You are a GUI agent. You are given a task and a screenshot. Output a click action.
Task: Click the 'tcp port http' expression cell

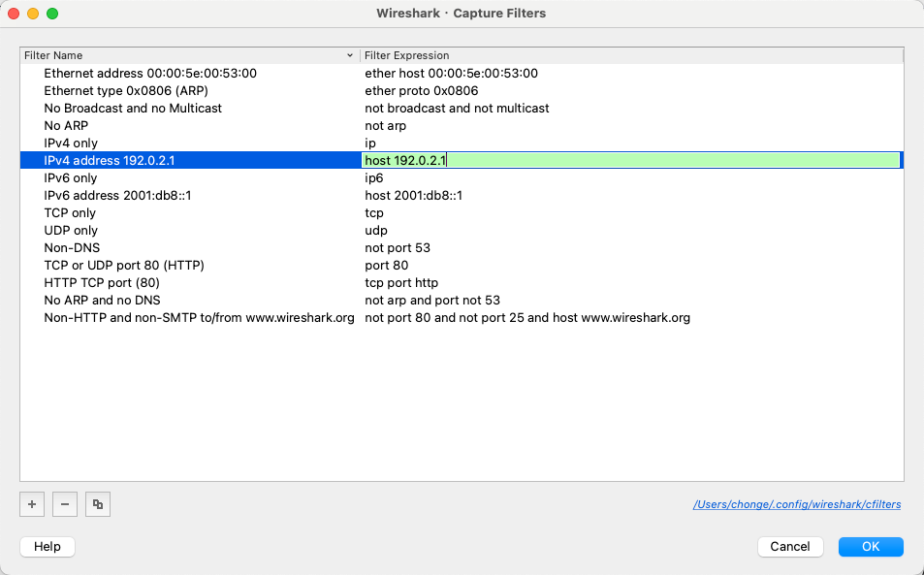[401, 283]
